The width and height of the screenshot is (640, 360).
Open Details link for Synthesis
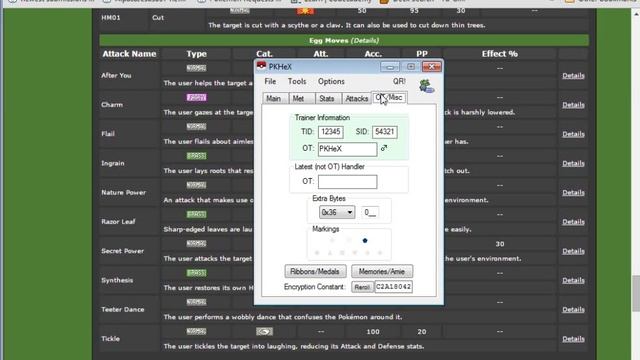click(573, 280)
